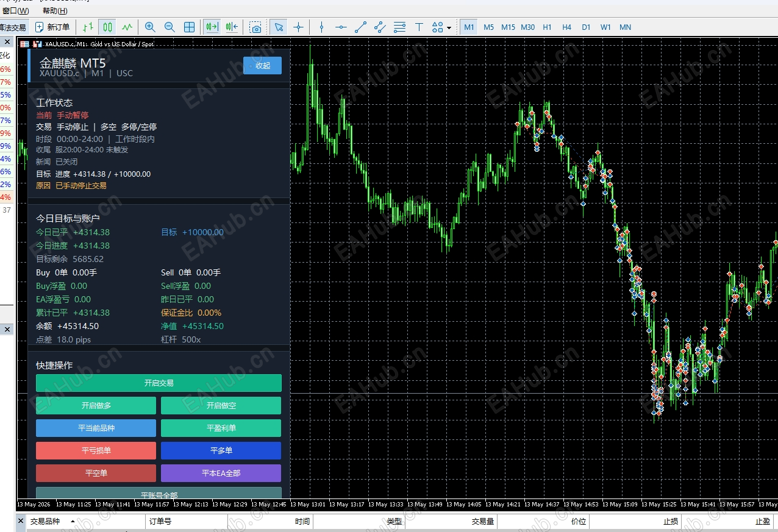Click the 目标剩余 5685.62 text
The image size is (778, 532).
(70, 259)
